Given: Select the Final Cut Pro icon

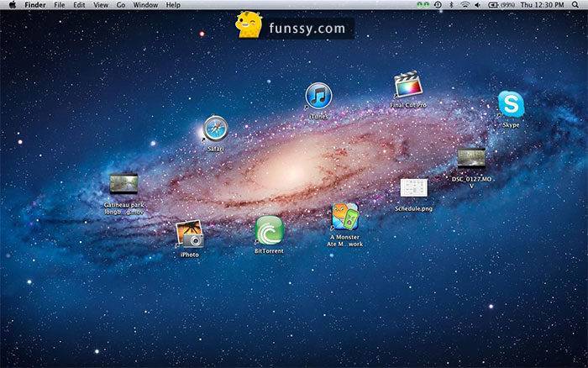Looking at the screenshot, I should click(x=408, y=85).
